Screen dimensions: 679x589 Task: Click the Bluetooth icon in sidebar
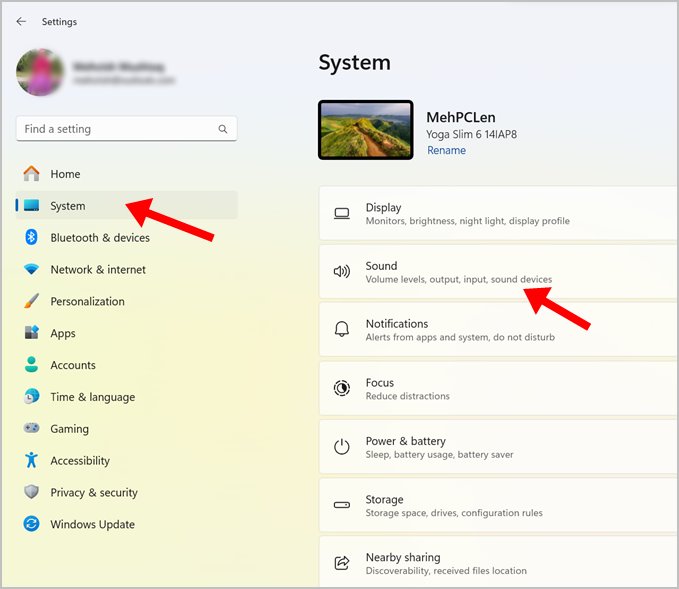[x=31, y=237]
